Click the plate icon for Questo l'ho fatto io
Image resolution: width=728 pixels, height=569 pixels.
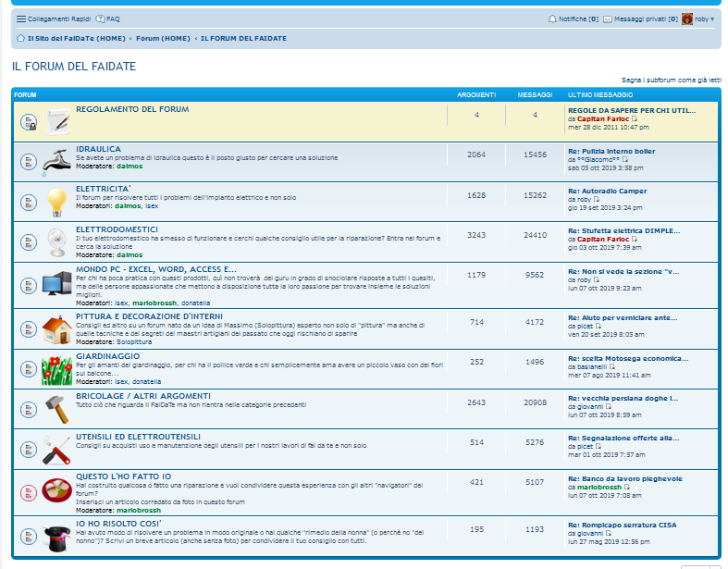tap(57, 492)
